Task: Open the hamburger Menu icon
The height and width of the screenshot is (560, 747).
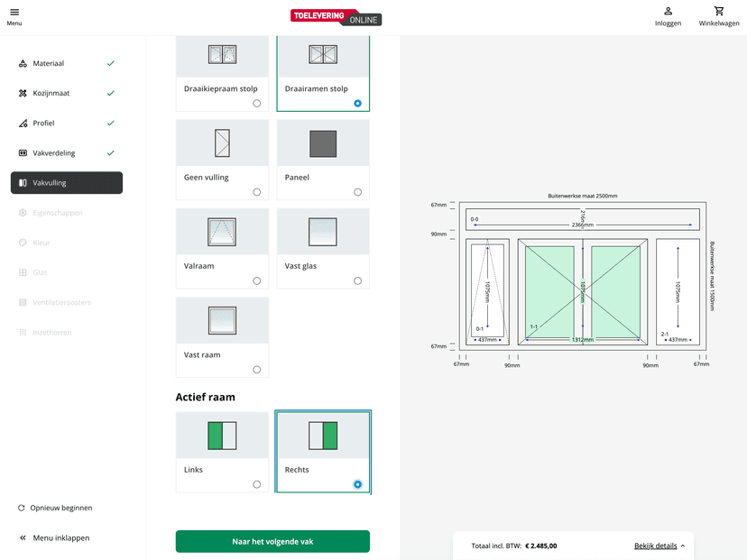Action: point(14,12)
